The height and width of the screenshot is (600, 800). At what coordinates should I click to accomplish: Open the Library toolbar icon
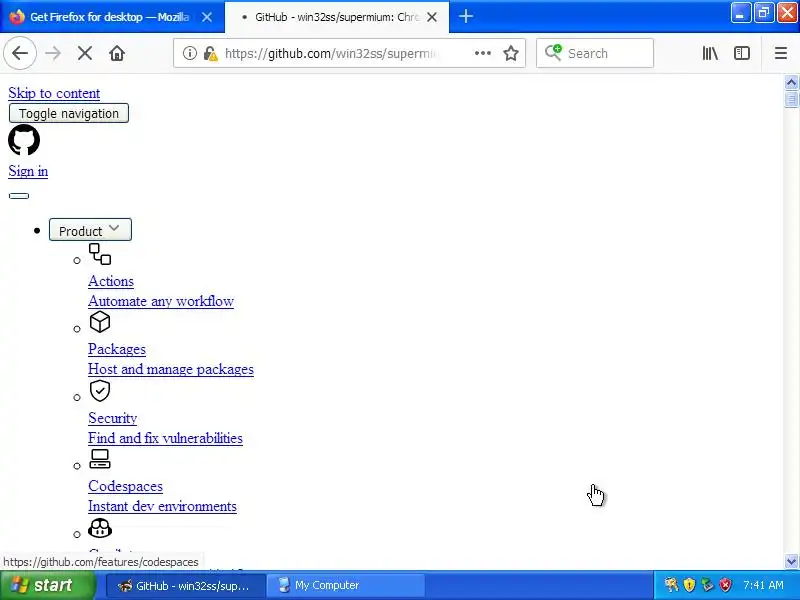point(710,53)
